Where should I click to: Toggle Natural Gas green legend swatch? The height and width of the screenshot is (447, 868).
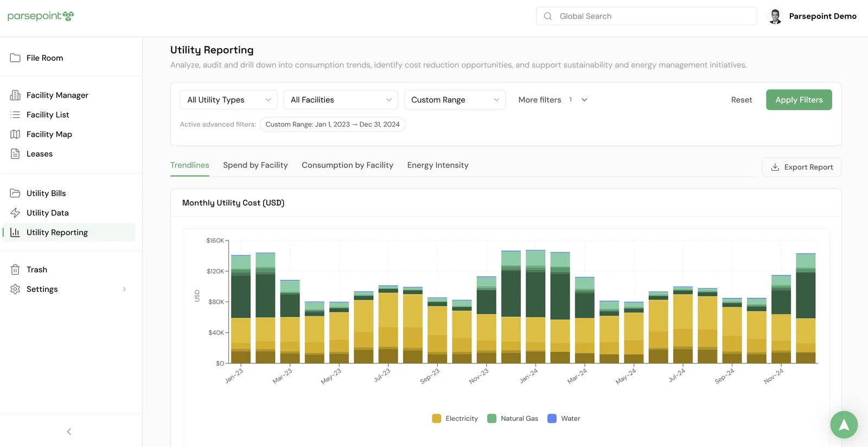[492, 418]
